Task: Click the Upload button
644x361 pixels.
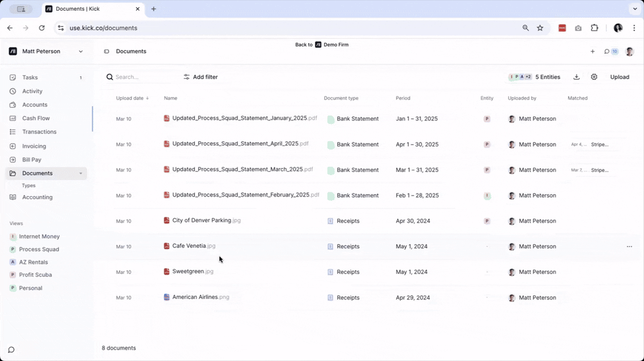Action: click(x=620, y=77)
